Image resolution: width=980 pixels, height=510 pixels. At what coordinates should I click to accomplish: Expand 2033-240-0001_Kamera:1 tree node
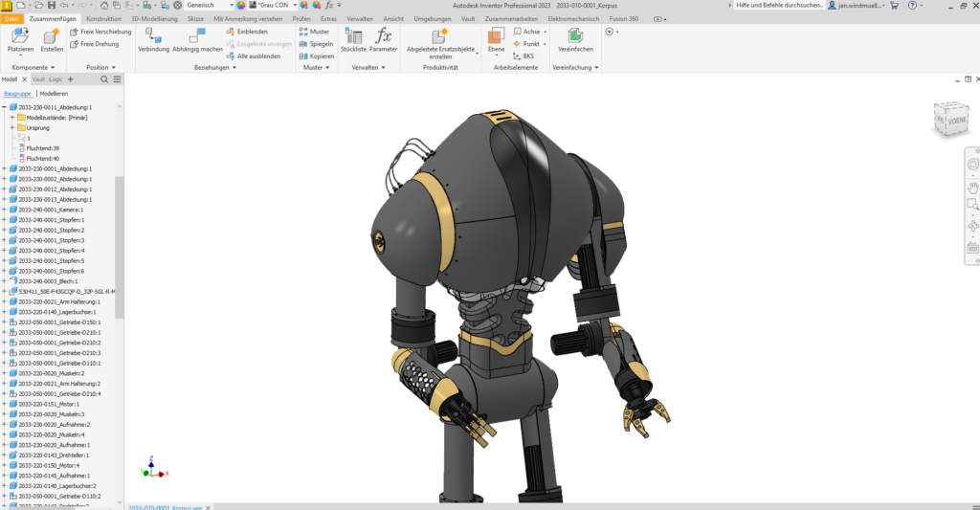[x=5, y=210]
